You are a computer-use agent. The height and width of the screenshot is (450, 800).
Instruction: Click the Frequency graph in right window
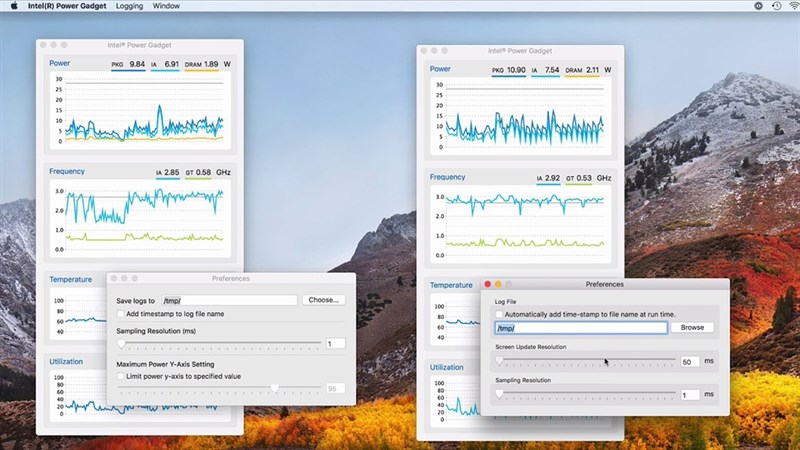(521, 224)
